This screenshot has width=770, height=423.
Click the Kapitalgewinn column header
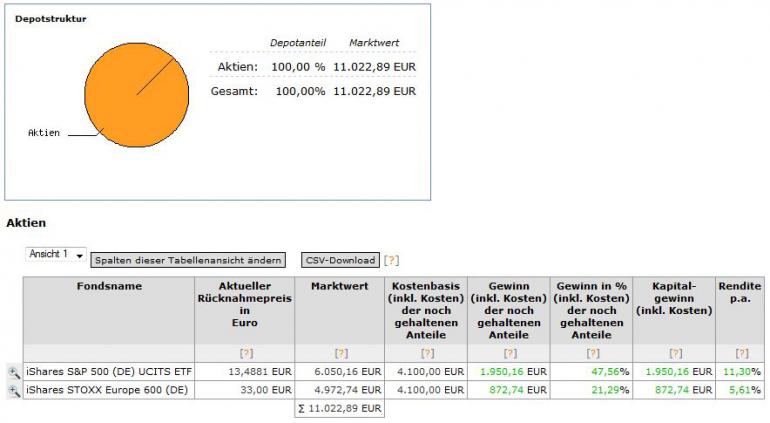pos(675,292)
